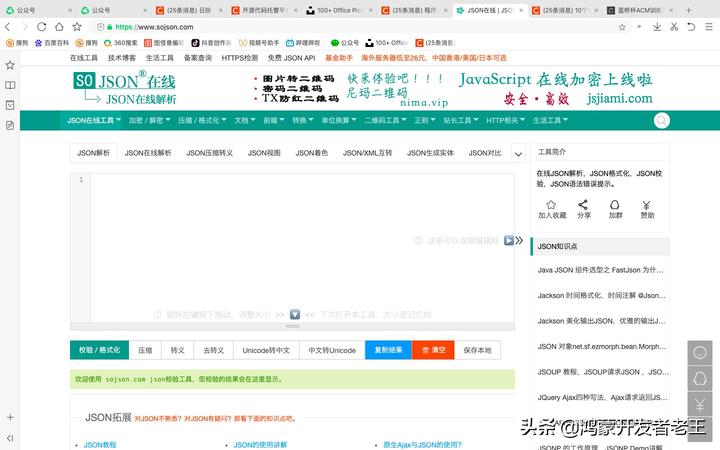Collapse the sidebar with bottom arrow icon
Screen dimensions: 720x450
pos(10,438)
